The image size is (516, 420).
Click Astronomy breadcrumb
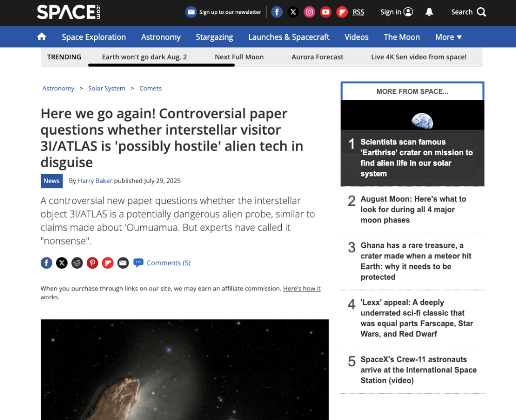tap(58, 88)
